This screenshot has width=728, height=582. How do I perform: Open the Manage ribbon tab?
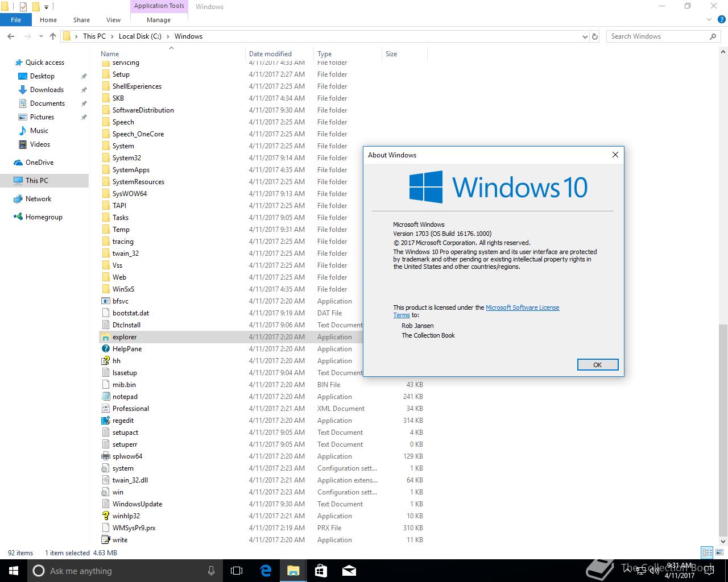(159, 20)
